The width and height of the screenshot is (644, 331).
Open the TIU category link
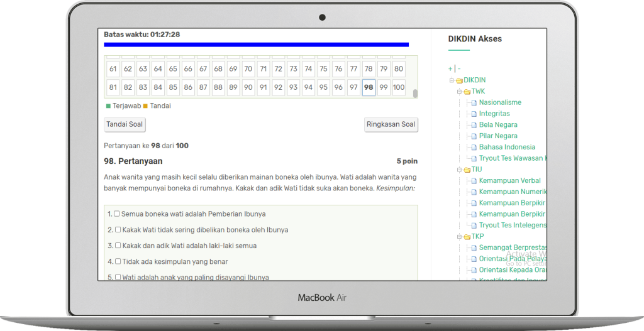click(x=477, y=169)
